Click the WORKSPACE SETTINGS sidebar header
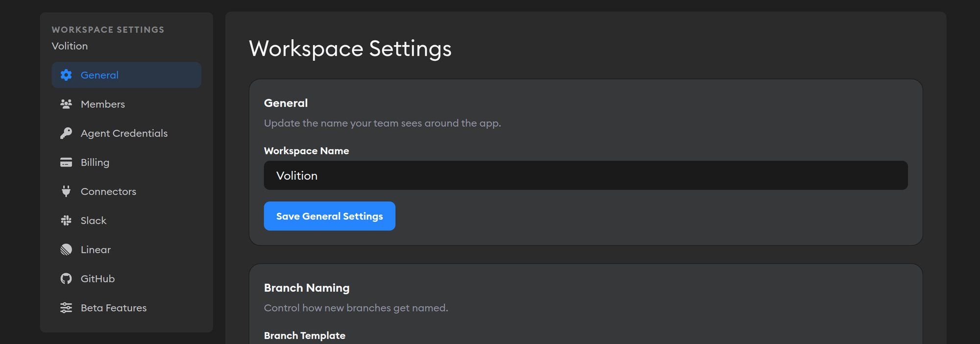This screenshot has height=344, width=980. pyautogui.click(x=108, y=30)
